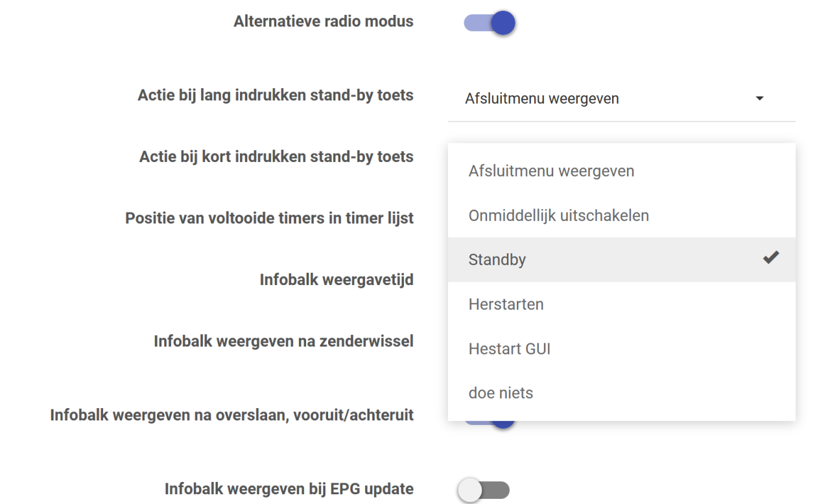Click the dropdown arrow next to Afsluitmenu weergeven
Screen dimensions: 830x504
coord(759,98)
